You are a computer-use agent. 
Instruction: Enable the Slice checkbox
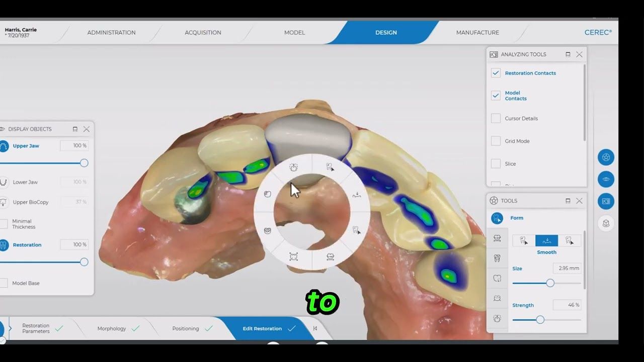tap(496, 164)
